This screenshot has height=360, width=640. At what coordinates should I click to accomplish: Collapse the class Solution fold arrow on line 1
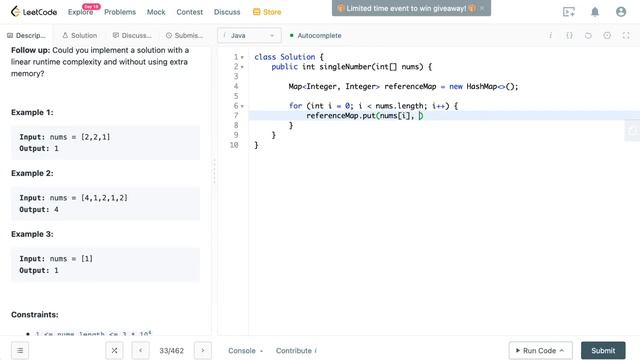pos(242,58)
